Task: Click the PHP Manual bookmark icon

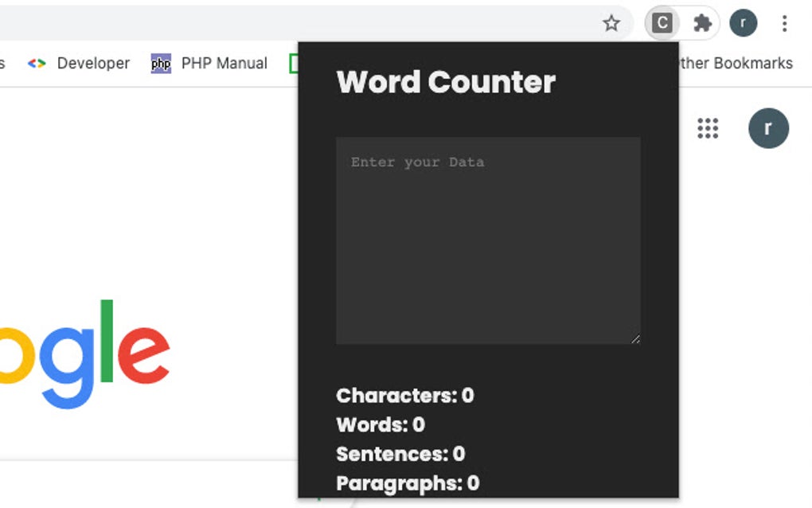Action: [160, 63]
